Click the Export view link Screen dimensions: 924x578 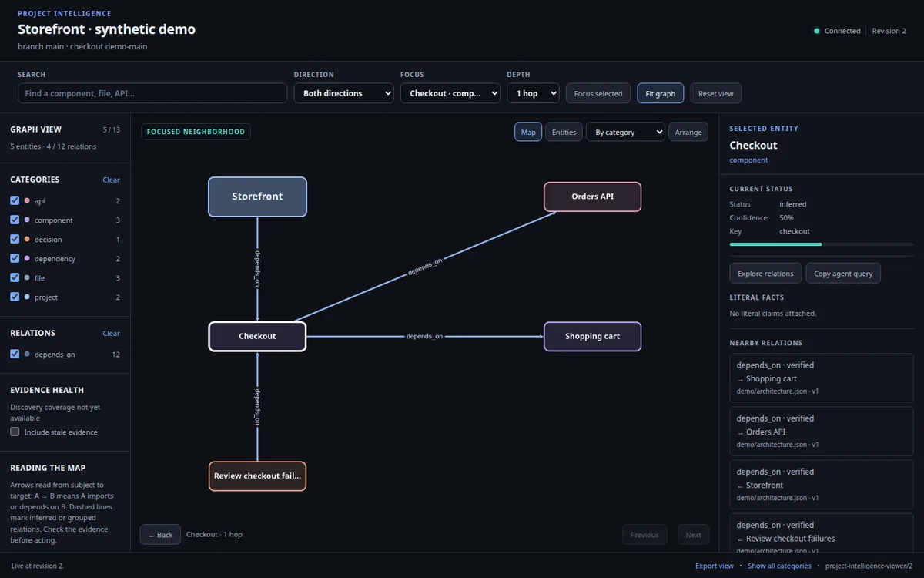click(715, 566)
